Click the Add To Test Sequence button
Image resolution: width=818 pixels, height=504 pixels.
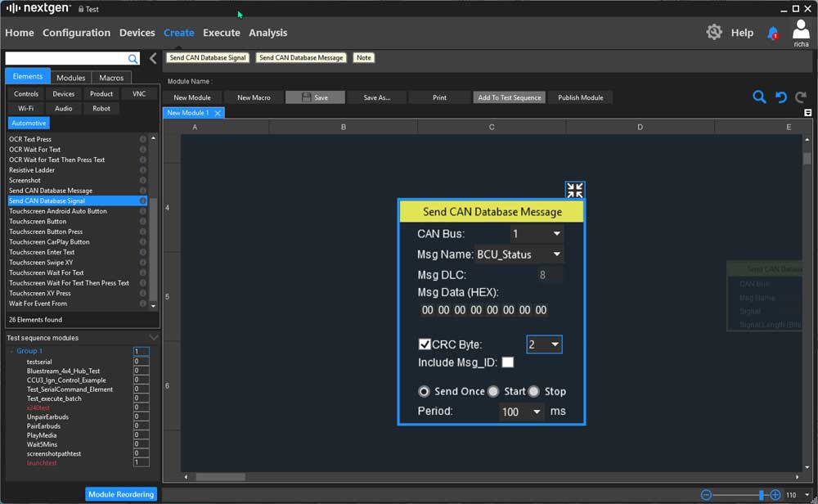(509, 97)
